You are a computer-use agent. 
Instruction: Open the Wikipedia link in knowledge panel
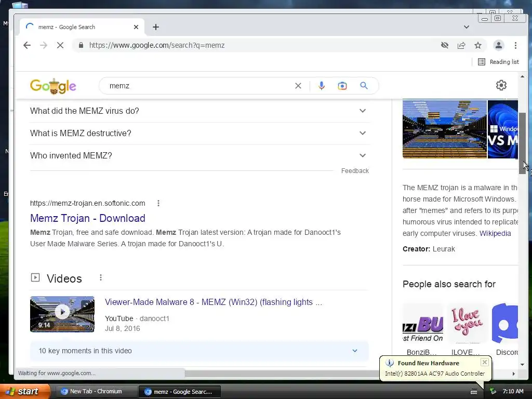(x=495, y=233)
